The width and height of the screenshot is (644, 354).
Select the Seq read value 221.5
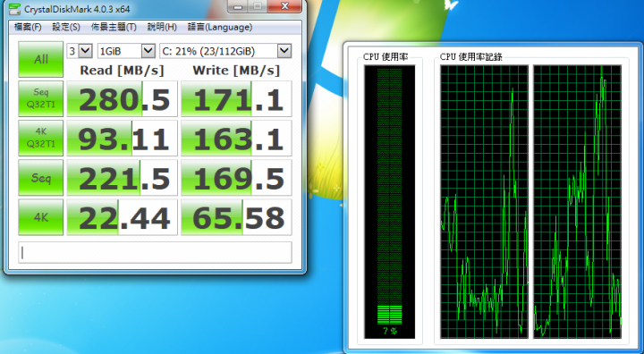pos(122,177)
